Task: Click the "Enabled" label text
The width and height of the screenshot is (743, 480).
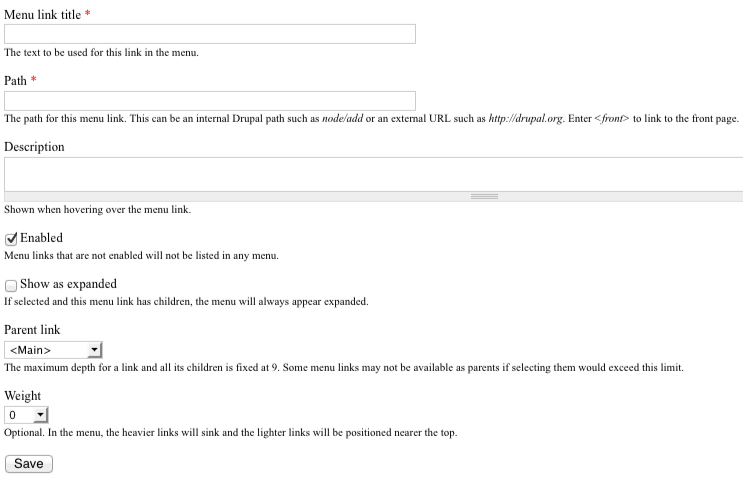Action: [41, 238]
